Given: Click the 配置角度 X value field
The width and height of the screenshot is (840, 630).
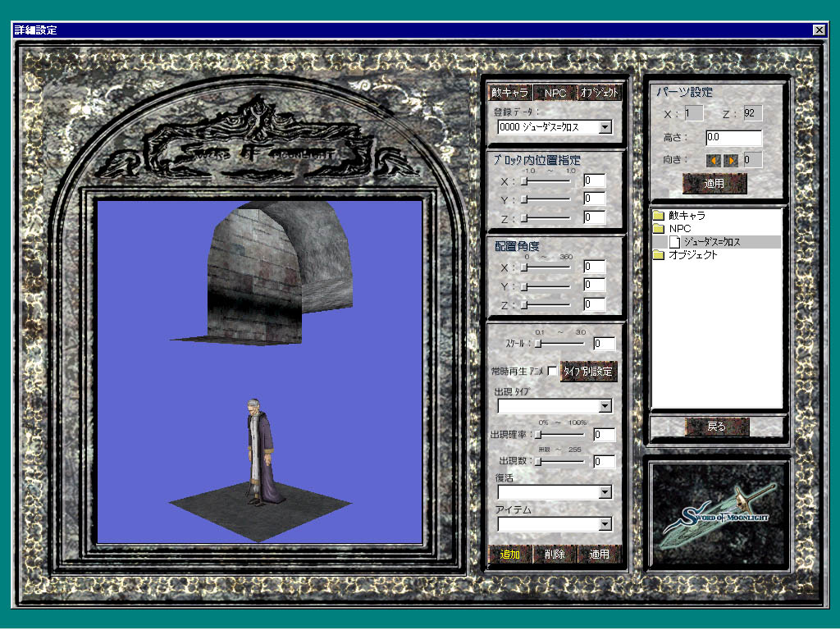Looking at the screenshot, I should click(594, 267).
